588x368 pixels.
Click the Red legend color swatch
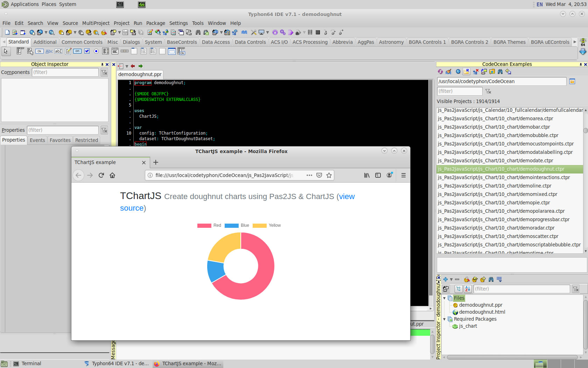tap(204, 226)
